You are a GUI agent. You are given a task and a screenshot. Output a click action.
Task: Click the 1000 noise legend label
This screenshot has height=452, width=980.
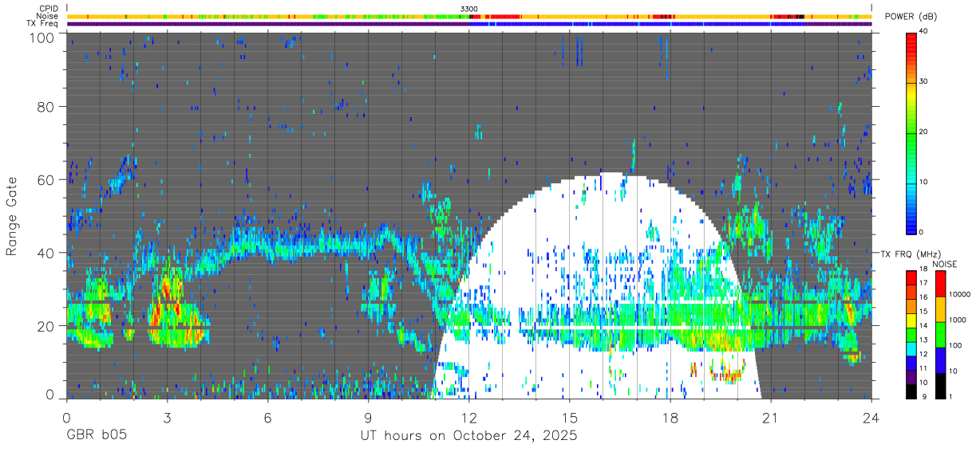point(956,320)
